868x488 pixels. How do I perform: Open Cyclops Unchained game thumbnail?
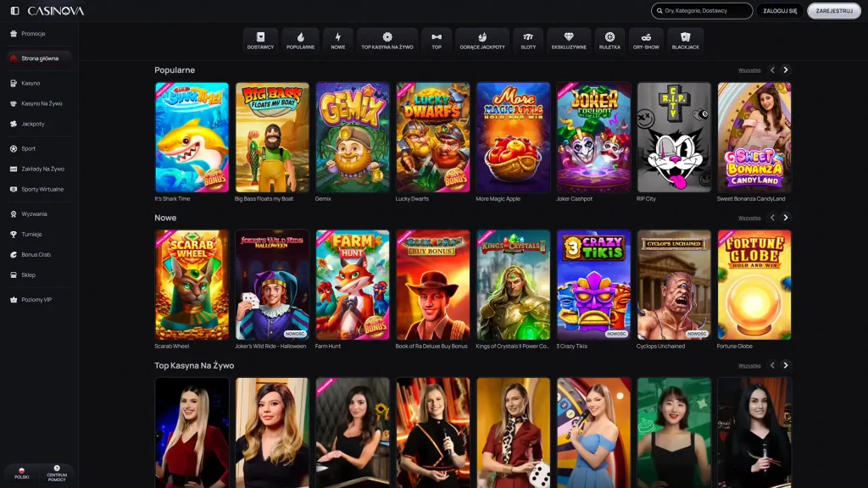pos(674,285)
